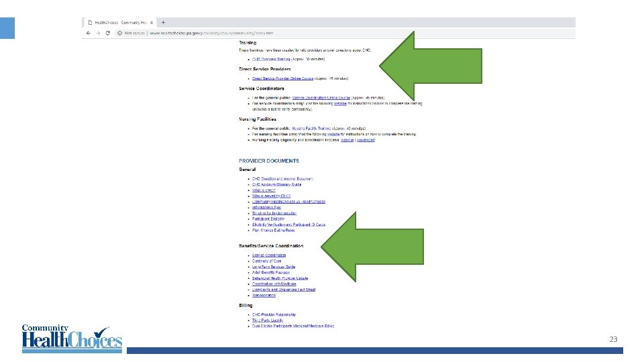
Task: Open Direct Service Provider Online Course link
Action: tap(282, 78)
